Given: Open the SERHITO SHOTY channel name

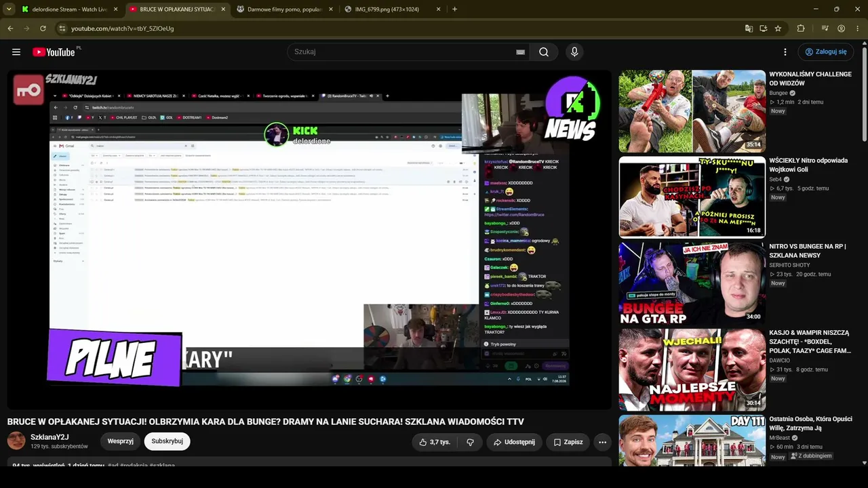Looking at the screenshot, I should click(x=790, y=265).
